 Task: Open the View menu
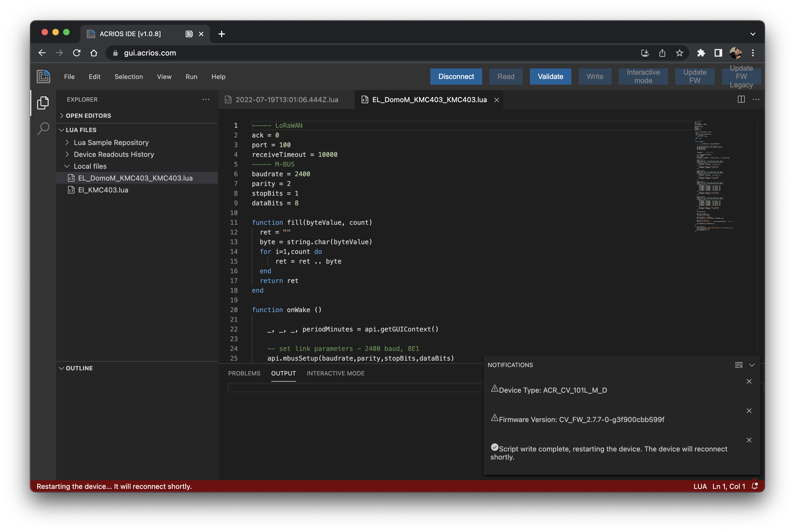click(x=164, y=77)
